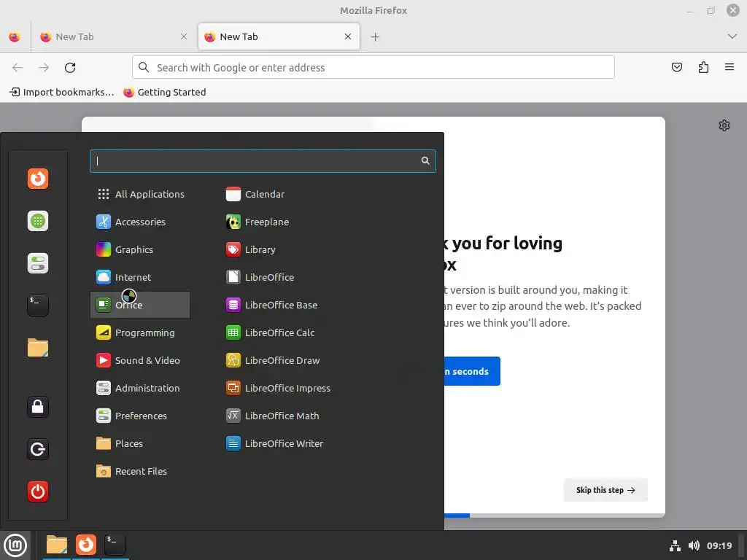Choose the Graphics category
This screenshot has width=747, height=560.
point(140,249)
